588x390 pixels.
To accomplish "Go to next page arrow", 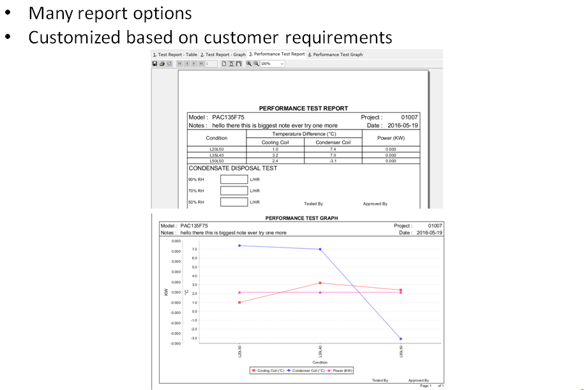I will pos(194,64).
